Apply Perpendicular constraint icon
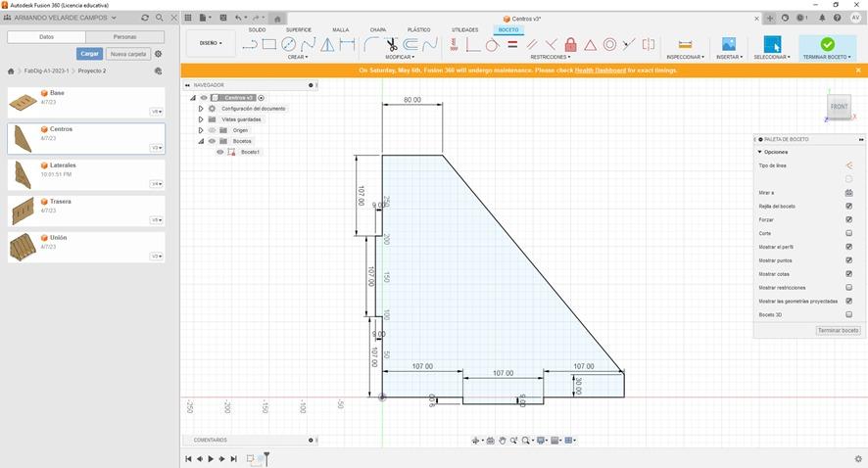 552,44
